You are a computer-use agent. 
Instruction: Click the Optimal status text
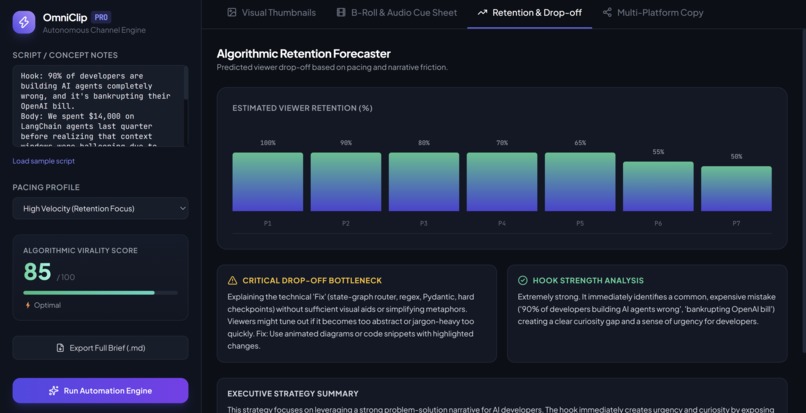[47, 305]
